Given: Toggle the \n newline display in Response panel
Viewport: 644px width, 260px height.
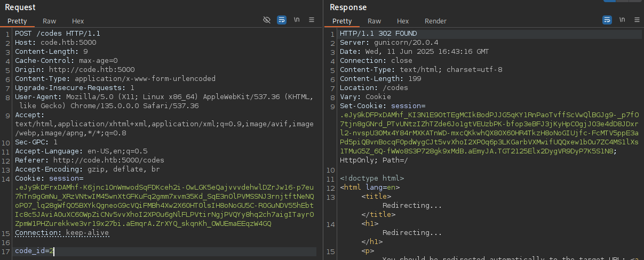Looking at the screenshot, I should pos(622,20).
